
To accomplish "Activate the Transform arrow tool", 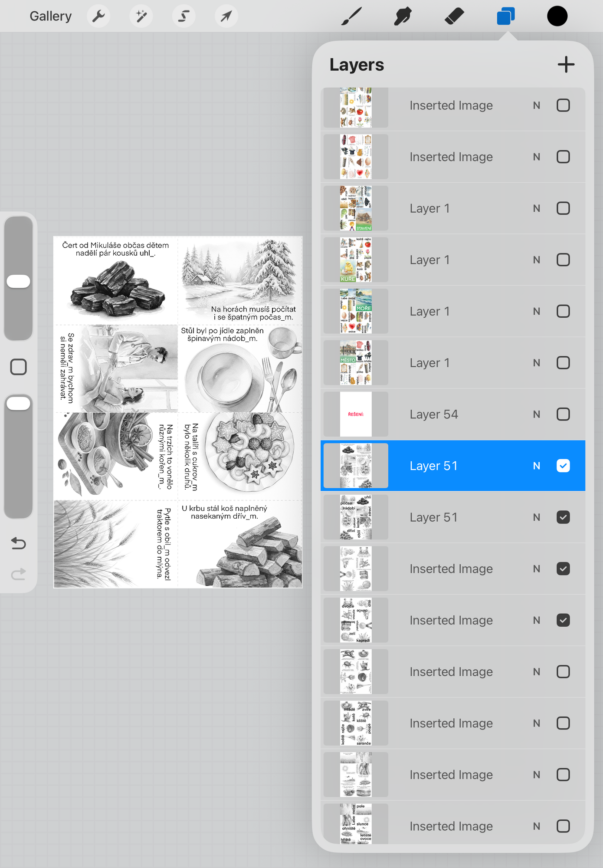I will tap(226, 16).
